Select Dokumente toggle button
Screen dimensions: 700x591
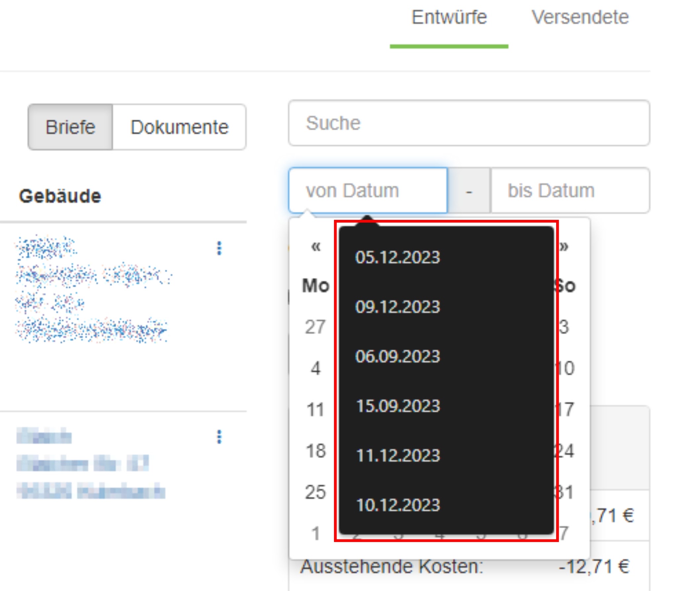(x=179, y=127)
